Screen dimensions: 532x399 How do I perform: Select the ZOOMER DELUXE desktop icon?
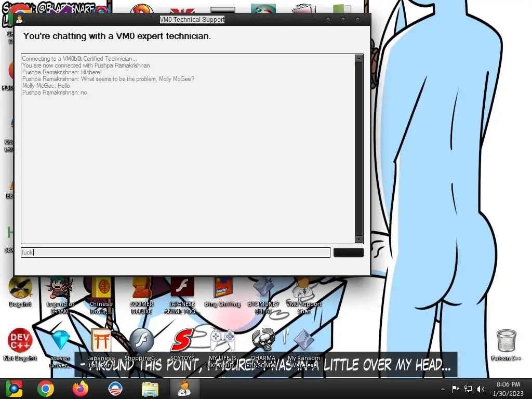pyautogui.click(x=141, y=296)
